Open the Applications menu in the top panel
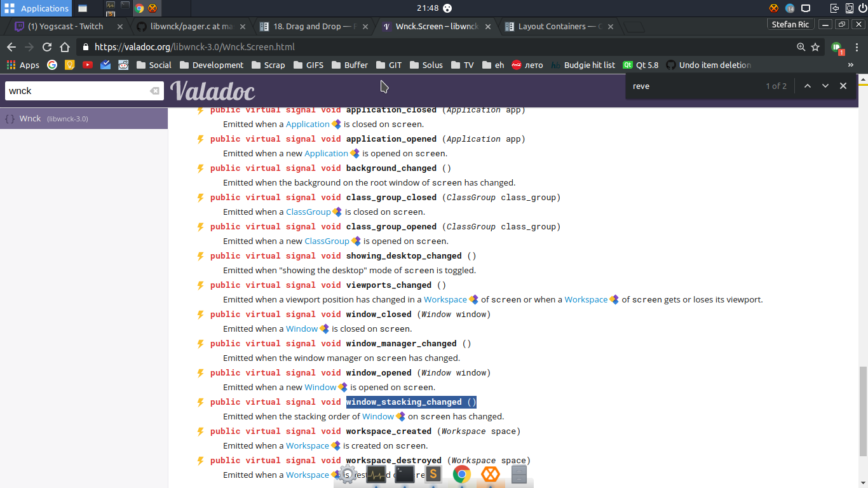The image size is (868, 488). click(37, 8)
